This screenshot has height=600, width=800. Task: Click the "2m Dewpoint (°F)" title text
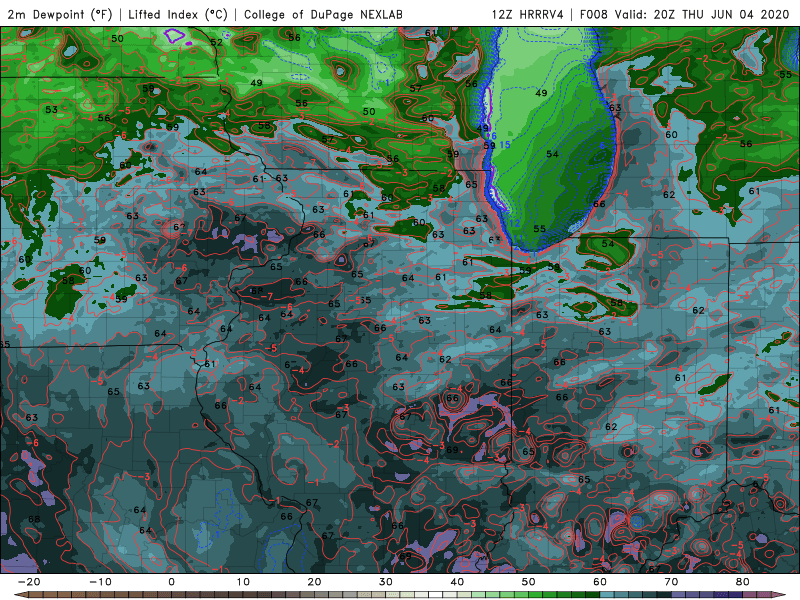coord(60,15)
